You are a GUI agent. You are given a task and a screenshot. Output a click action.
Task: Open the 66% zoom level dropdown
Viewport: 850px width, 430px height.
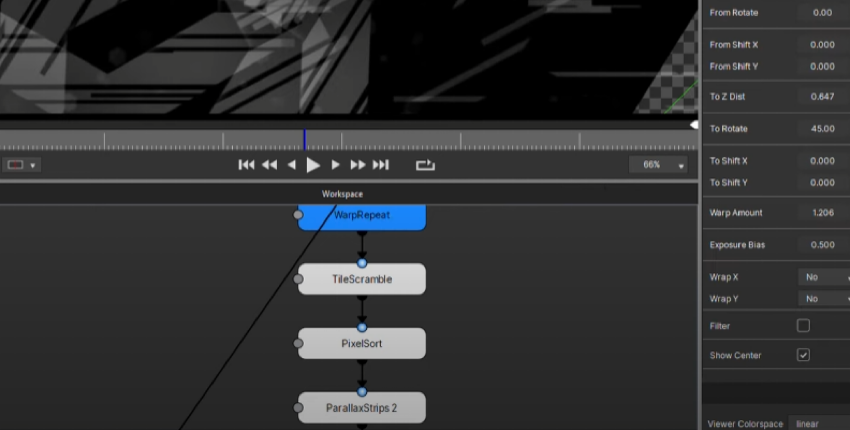coord(659,164)
